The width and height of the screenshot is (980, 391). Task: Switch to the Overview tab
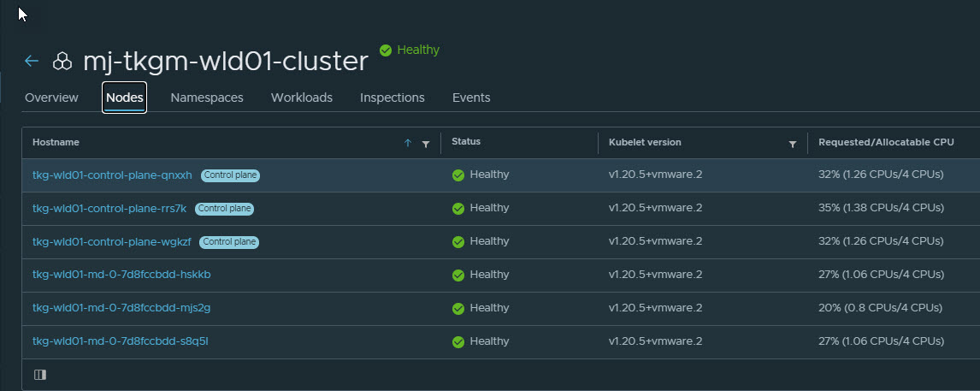(51, 98)
